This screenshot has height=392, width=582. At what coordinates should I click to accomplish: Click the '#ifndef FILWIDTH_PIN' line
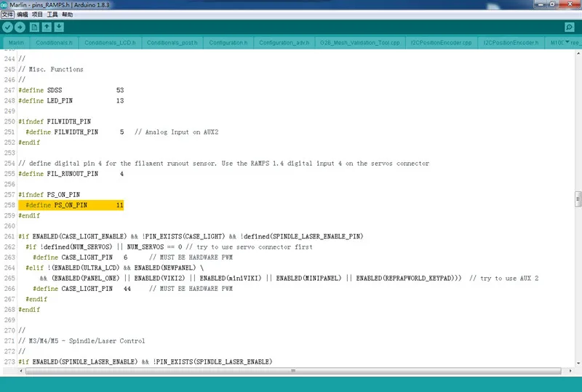(55, 121)
